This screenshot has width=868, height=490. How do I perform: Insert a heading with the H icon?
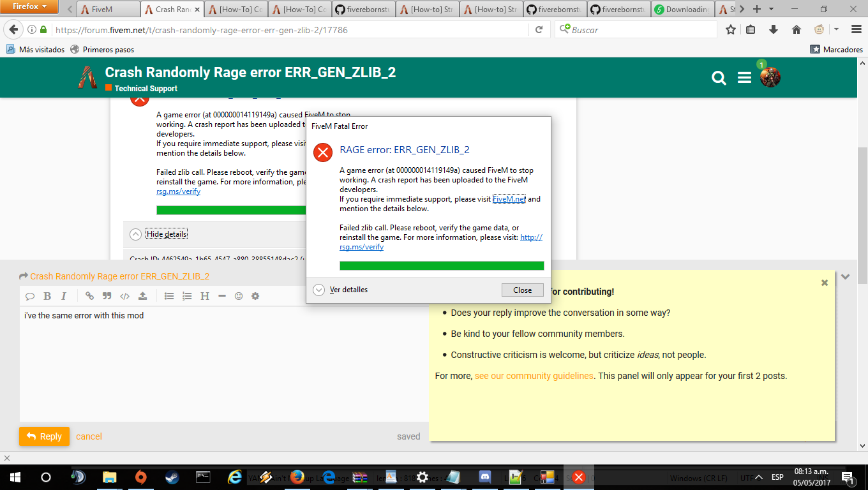pos(205,296)
